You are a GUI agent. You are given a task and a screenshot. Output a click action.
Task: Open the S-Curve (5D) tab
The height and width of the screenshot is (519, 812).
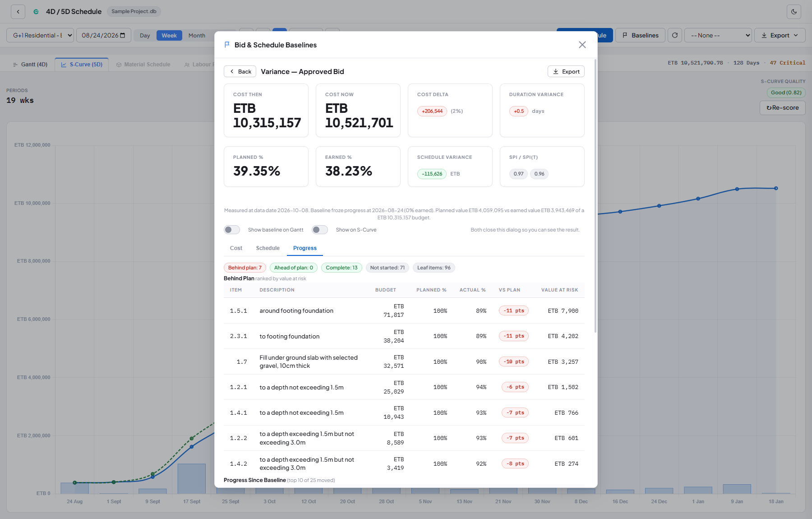pyautogui.click(x=82, y=65)
